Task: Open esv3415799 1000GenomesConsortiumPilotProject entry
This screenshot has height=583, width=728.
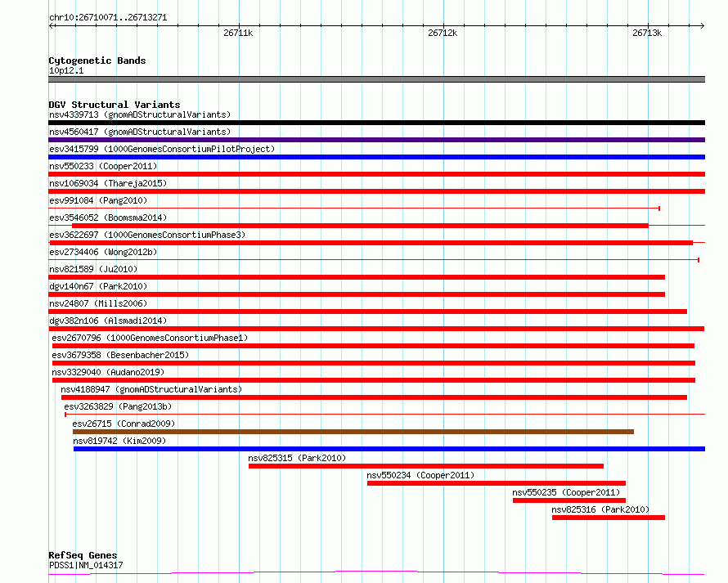Action: coord(162,149)
